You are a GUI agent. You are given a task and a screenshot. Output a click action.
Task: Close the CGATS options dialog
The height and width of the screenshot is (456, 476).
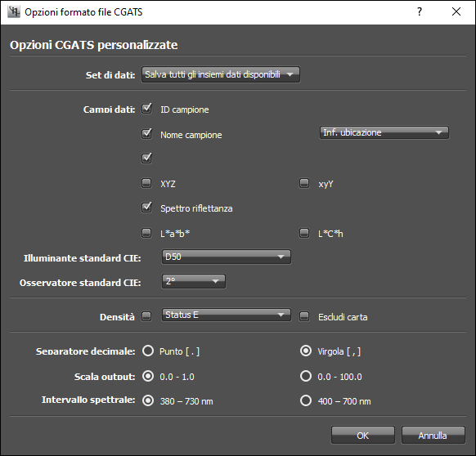click(x=456, y=11)
